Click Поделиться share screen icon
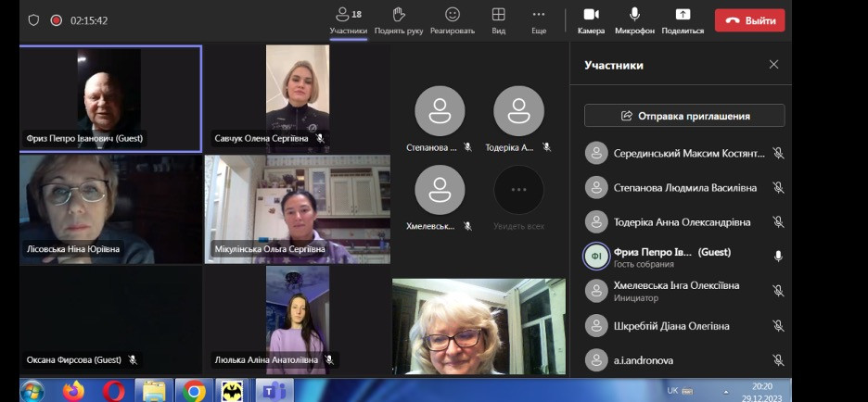 point(683,15)
